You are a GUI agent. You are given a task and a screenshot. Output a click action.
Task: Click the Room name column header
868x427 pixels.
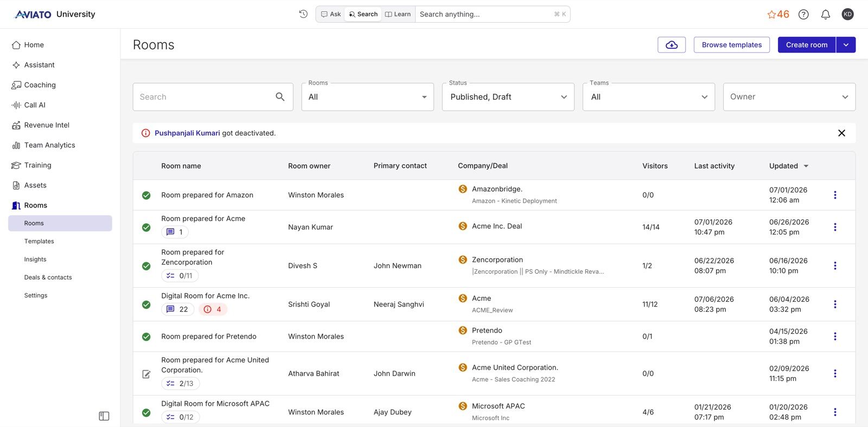(x=181, y=166)
